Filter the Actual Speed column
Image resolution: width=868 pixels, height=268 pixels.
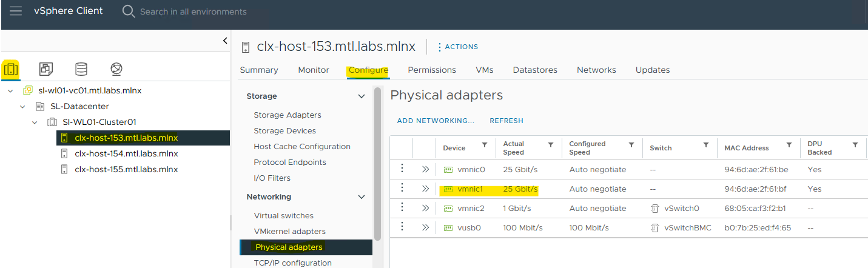(x=551, y=145)
